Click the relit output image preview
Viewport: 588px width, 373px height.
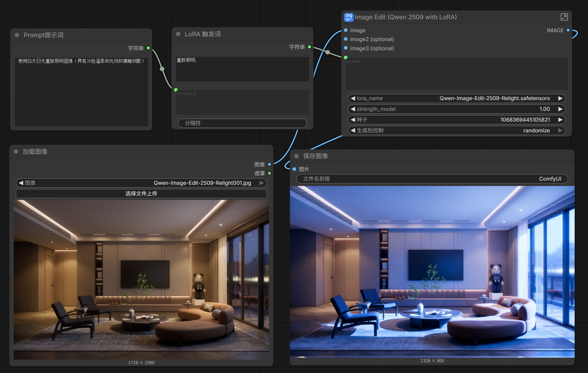pyautogui.click(x=432, y=272)
